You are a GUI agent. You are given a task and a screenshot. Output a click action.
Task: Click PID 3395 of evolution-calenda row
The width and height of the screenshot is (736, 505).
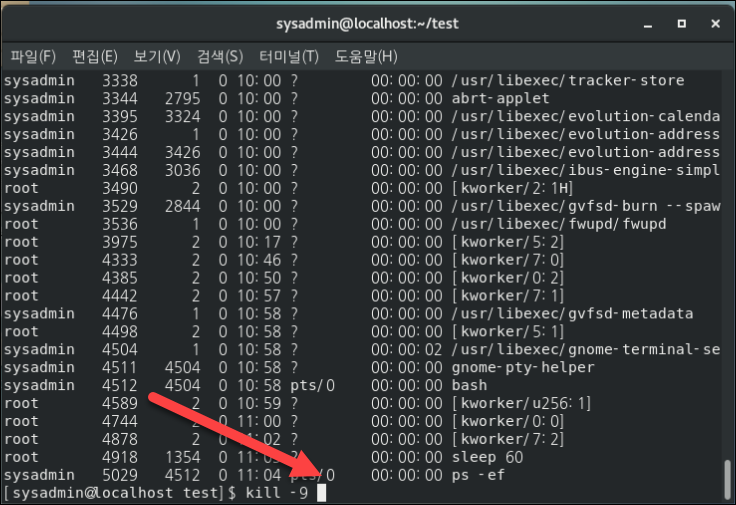pos(120,116)
